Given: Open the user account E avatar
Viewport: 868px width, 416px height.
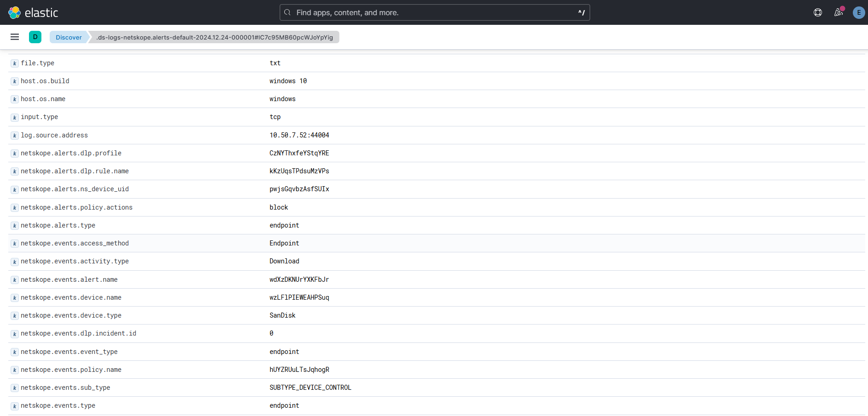Looking at the screenshot, I should [x=859, y=12].
